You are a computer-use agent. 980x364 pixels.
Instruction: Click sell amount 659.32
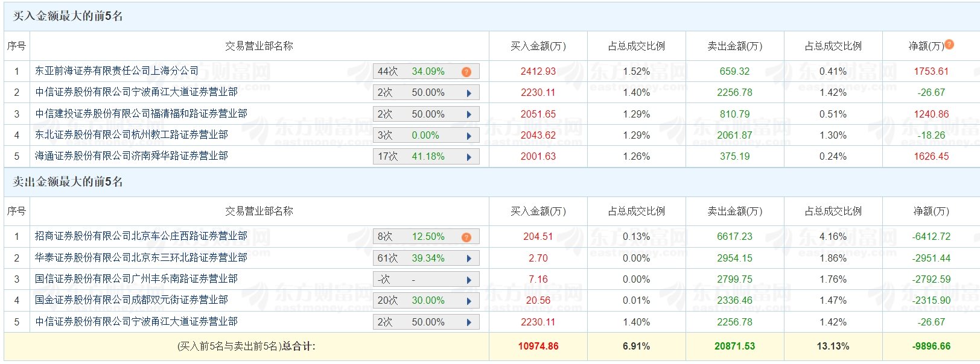(734, 71)
